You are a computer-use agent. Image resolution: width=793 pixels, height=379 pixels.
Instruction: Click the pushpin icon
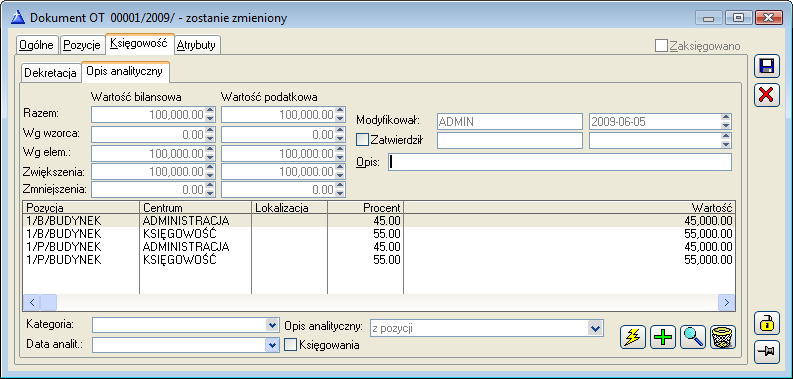(767, 352)
